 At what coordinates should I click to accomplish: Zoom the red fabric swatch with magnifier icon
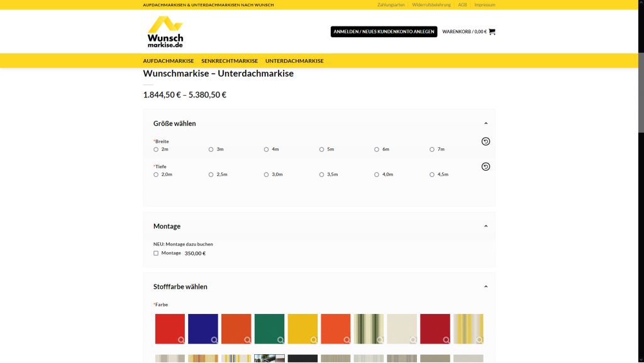(181, 340)
